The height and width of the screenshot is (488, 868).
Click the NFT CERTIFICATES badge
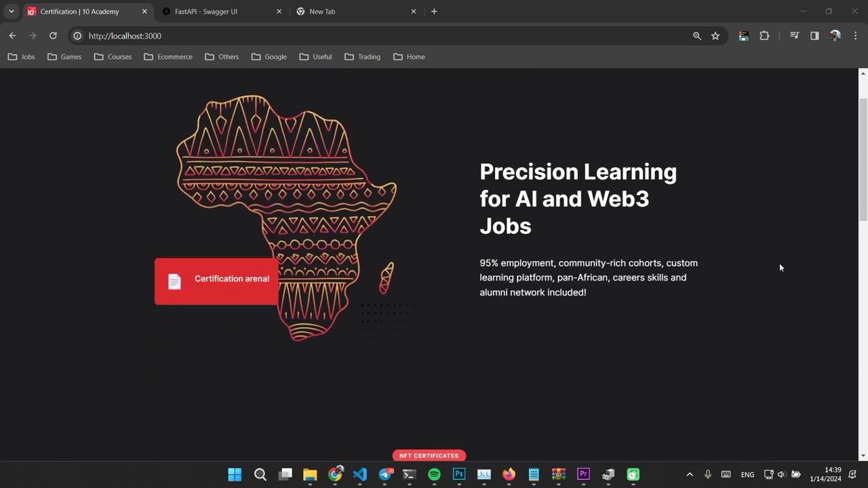[x=429, y=455]
